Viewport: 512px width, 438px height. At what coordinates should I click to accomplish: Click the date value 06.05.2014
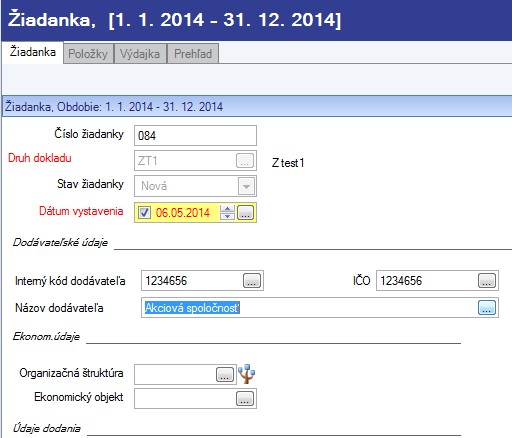click(183, 213)
